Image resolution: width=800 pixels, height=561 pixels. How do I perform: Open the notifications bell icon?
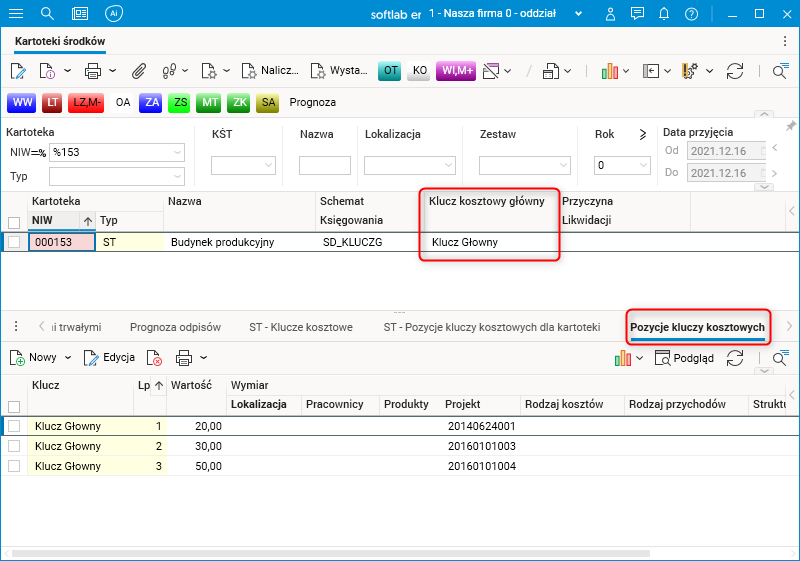click(x=663, y=14)
